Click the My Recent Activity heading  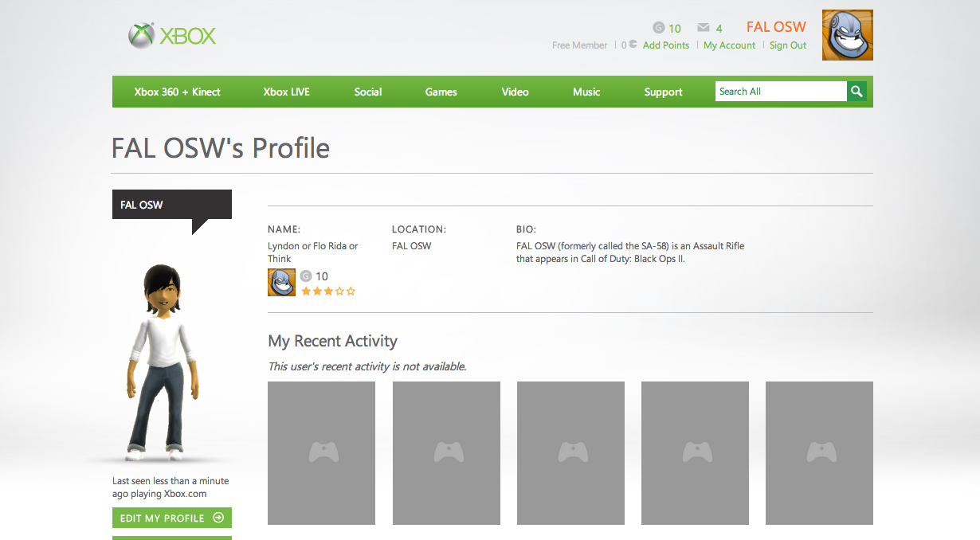(332, 341)
